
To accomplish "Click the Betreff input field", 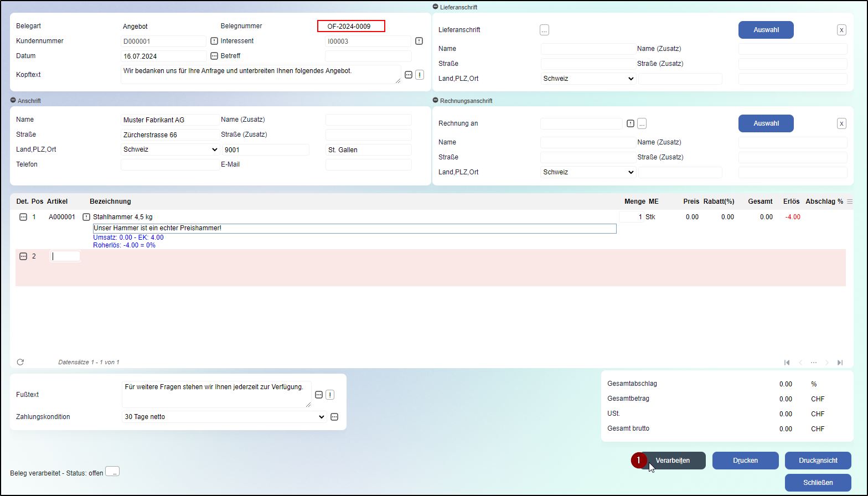I will coord(368,56).
